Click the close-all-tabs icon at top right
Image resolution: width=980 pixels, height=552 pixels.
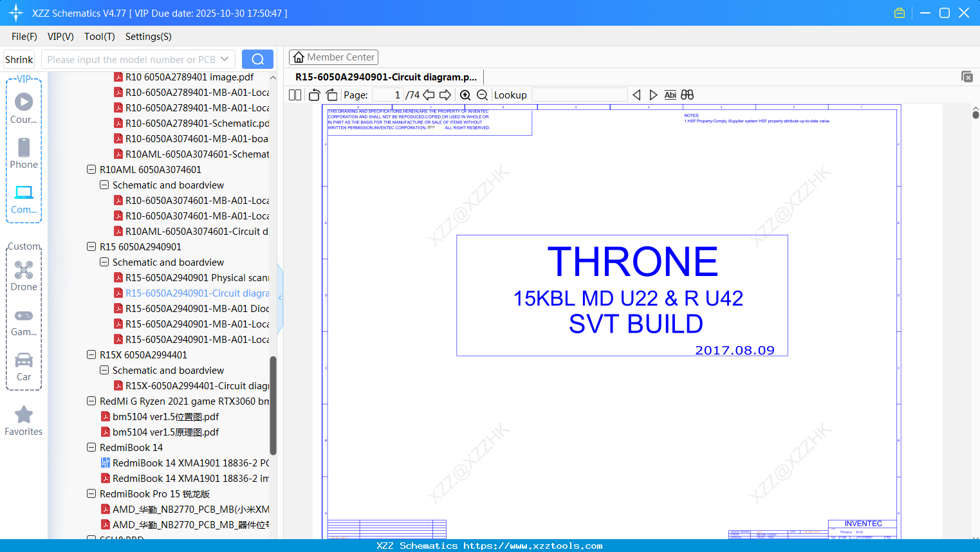(x=967, y=77)
